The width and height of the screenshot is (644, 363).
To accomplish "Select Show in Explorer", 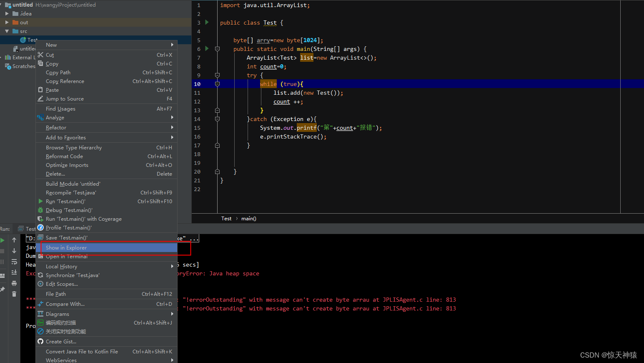I will (x=106, y=247).
